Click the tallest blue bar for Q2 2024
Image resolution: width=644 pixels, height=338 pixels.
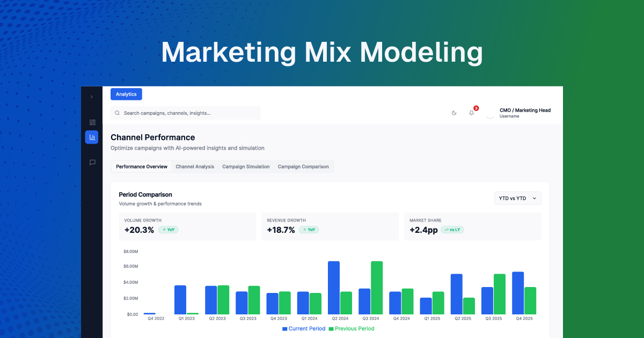coord(334,288)
